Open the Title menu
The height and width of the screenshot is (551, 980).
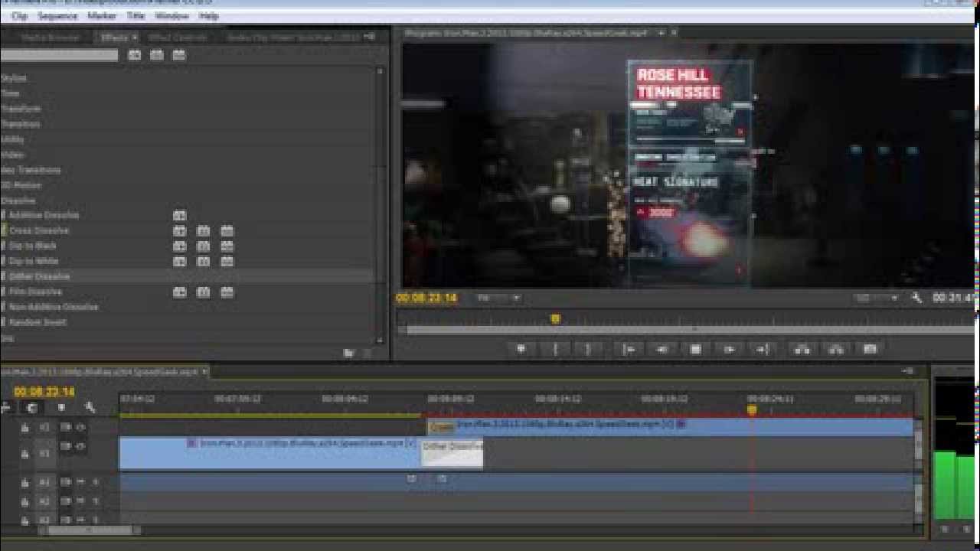pos(136,15)
